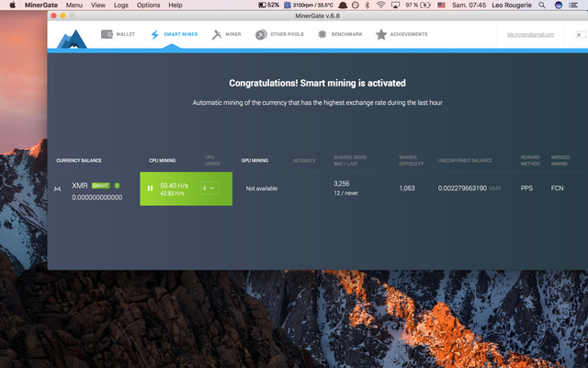The image size is (588, 368).
Task: Click the Intensity column header
Action: pyautogui.click(x=304, y=161)
